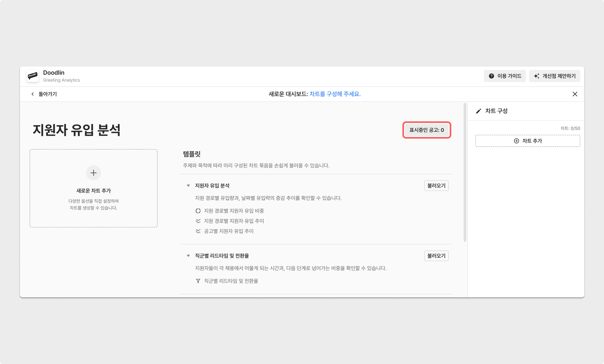Close the dashboard editor with the X

click(575, 94)
